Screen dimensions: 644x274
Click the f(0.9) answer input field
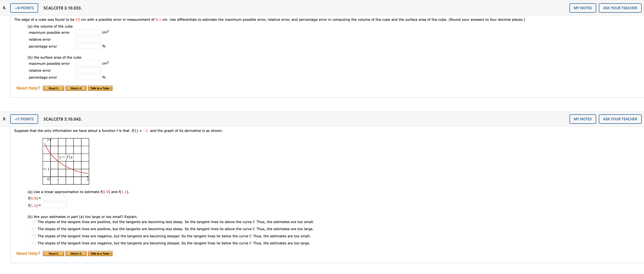pos(55,198)
